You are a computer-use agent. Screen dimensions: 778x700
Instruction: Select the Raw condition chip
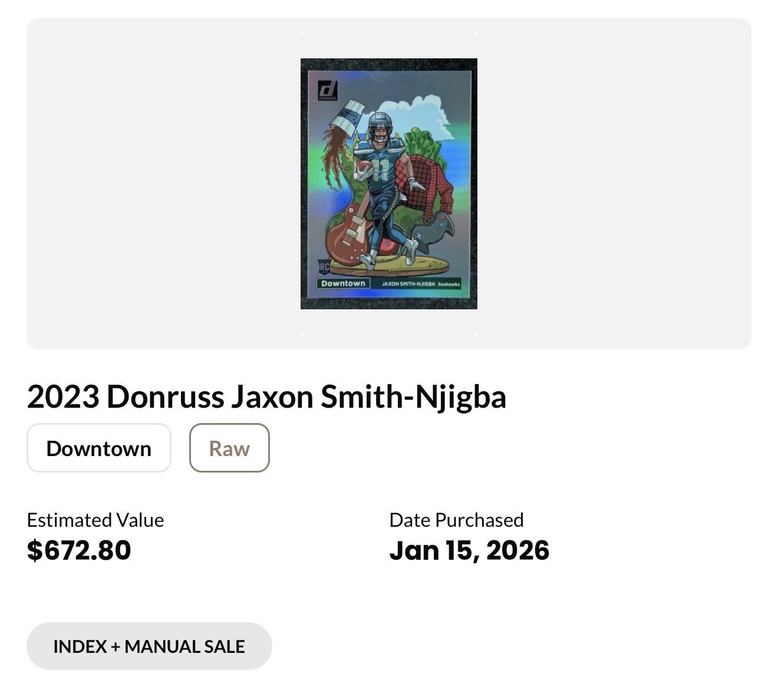point(229,448)
